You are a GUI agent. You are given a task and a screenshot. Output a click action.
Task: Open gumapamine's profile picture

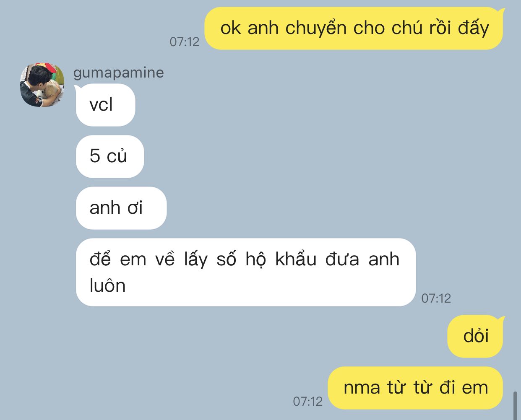(x=42, y=84)
